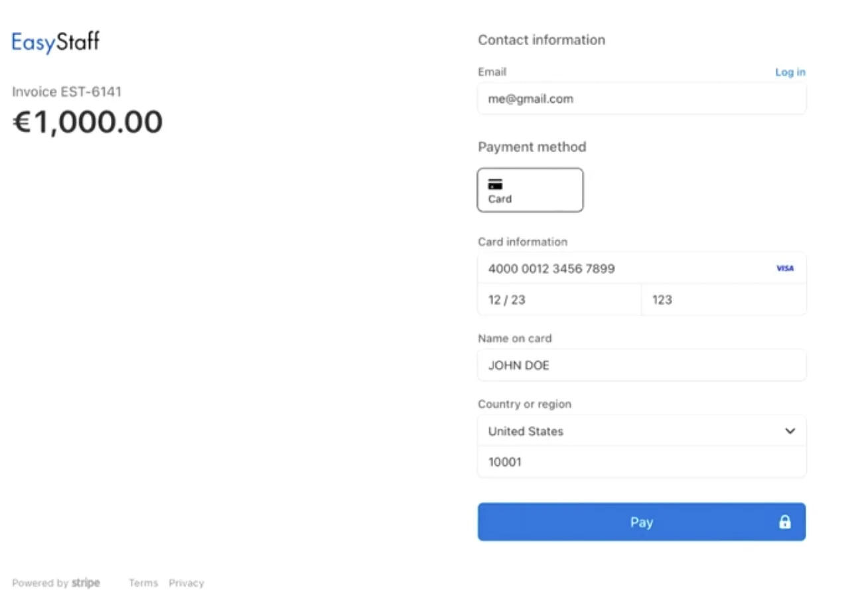
Task: Click the Visa brand icon
Action: (x=785, y=268)
